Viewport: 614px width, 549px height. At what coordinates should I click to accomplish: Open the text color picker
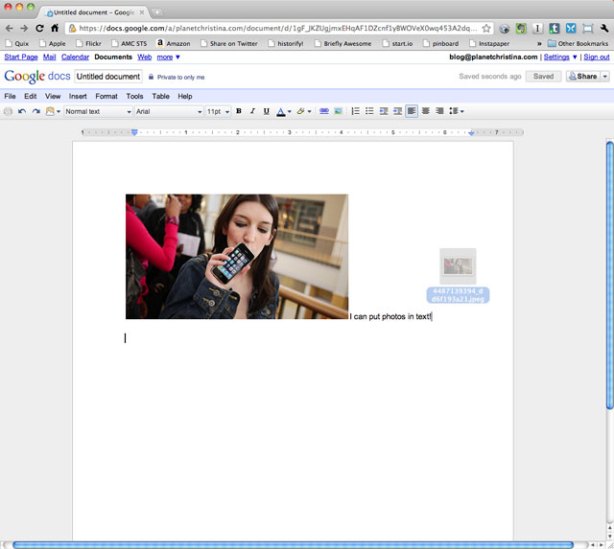click(x=281, y=111)
